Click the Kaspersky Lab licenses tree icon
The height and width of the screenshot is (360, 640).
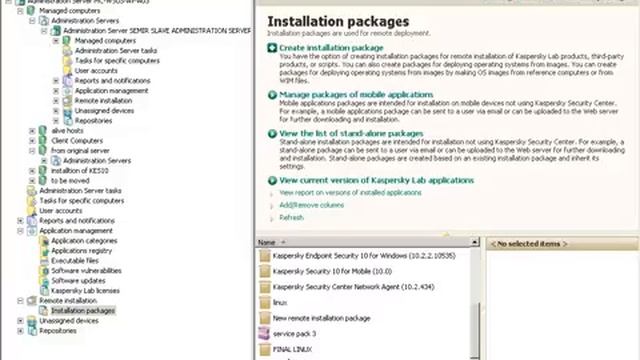pos(44,291)
